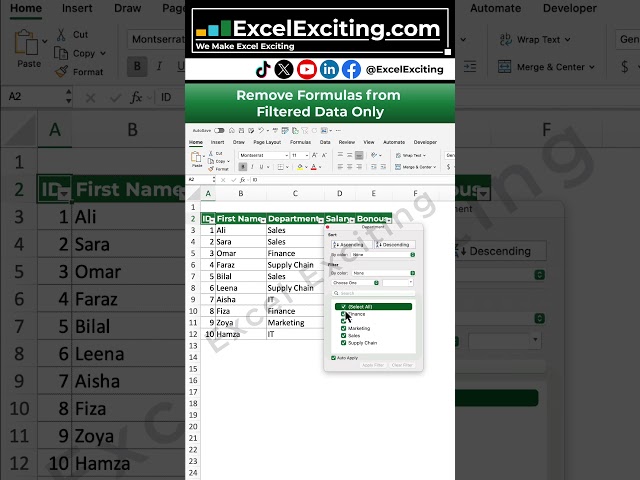Viewport: 640px width, 480px height.
Task: Toggle Underline in center Excel ribbon
Action: click(261, 167)
